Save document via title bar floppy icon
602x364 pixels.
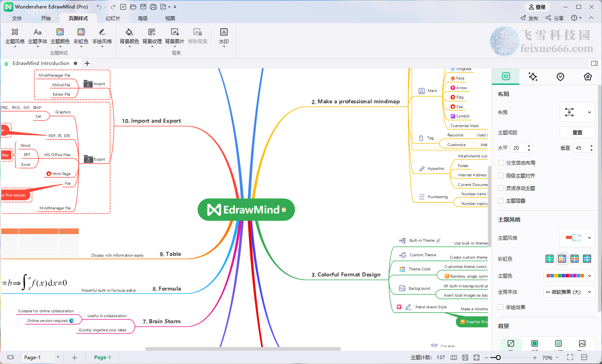click(x=143, y=7)
